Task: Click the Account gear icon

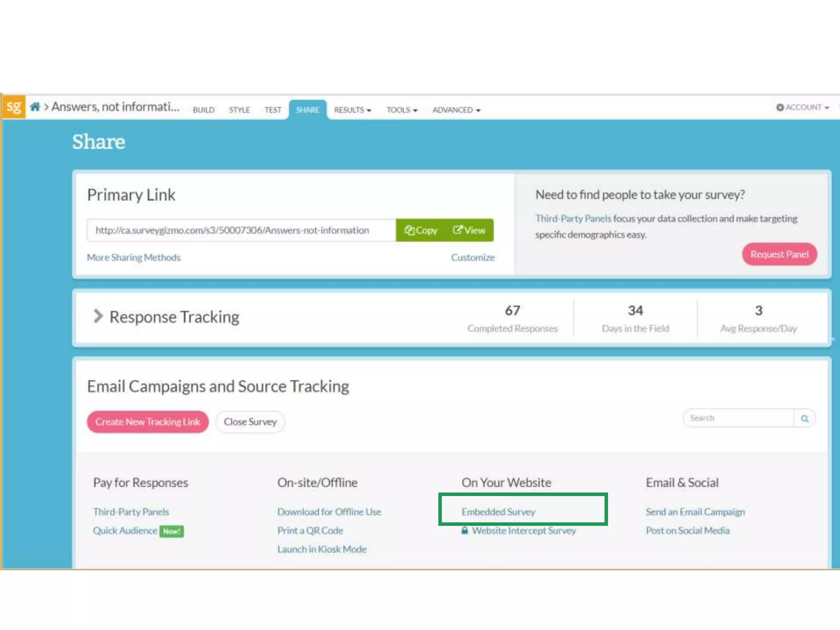Action: (780, 107)
